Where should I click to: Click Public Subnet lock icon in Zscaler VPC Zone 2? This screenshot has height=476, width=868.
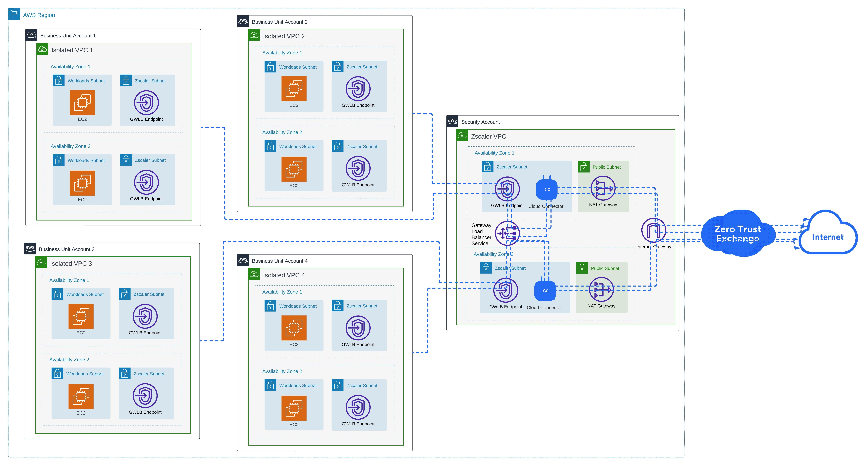coord(582,268)
